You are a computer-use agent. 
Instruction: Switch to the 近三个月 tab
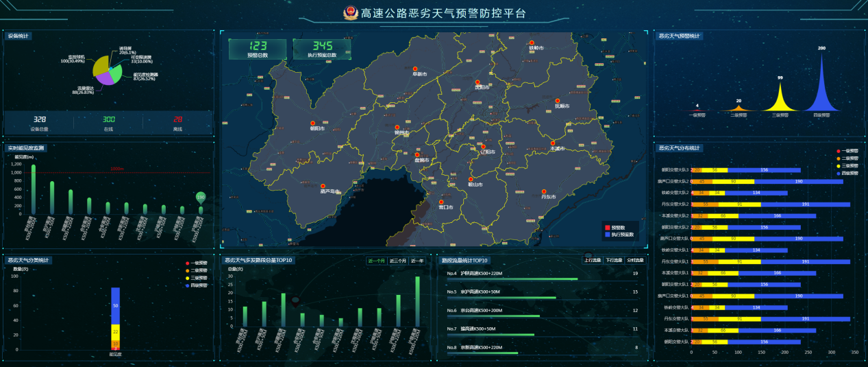[x=397, y=261]
